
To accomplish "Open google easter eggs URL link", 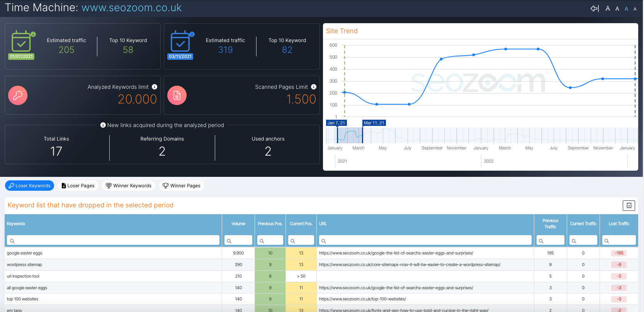I will point(396,253).
